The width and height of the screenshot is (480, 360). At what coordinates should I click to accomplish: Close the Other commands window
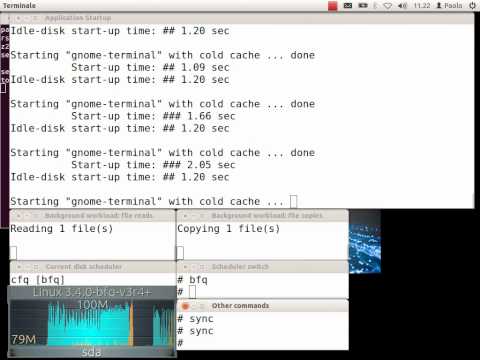(185, 306)
